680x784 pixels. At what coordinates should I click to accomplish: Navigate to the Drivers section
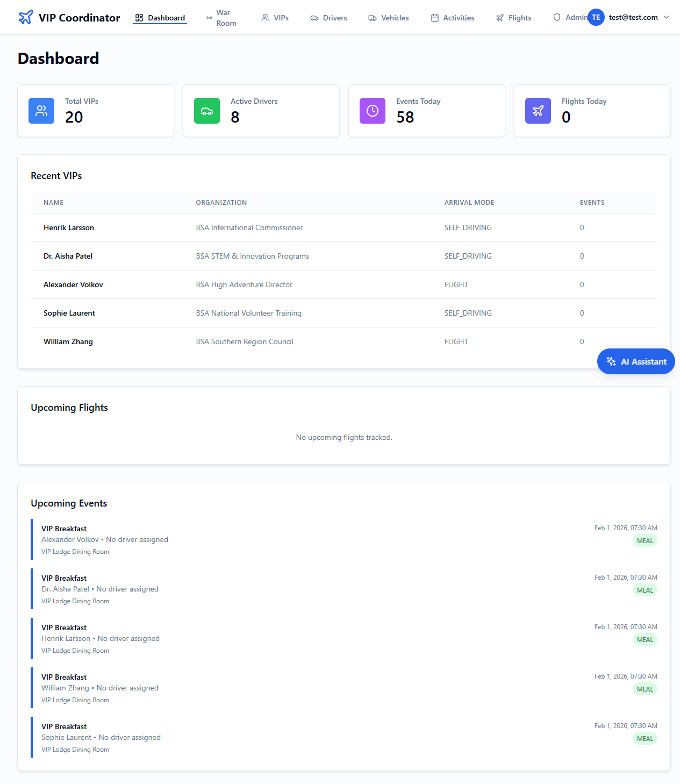[328, 18]
